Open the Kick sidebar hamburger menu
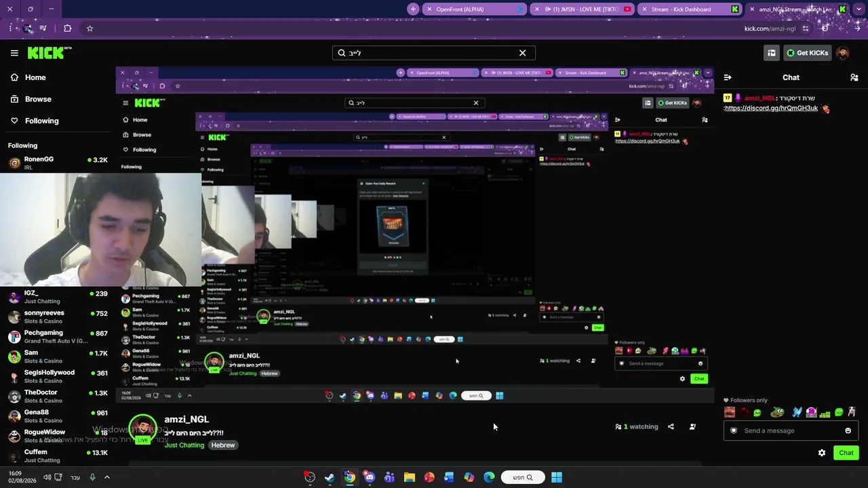Viewport: 868px width, 488px height. 14,53
